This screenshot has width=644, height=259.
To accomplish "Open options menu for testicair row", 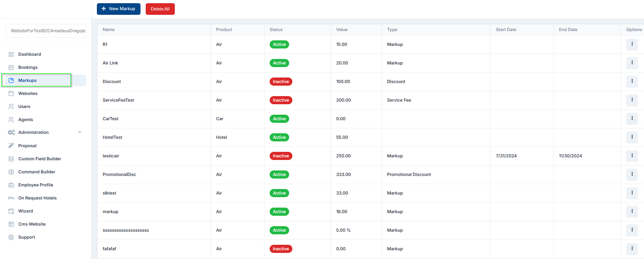I will [632, 156].
